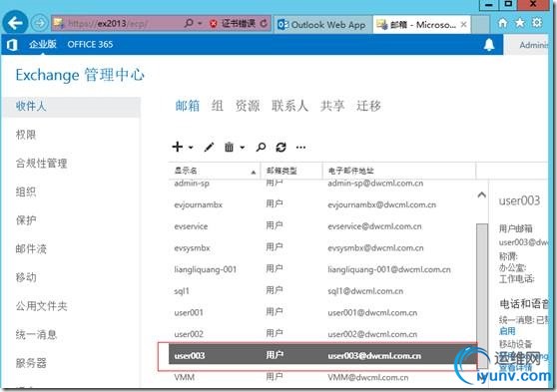Open 收件人 in the left navigation
This screenshot has height=392, width=557.
click(72, 106)
